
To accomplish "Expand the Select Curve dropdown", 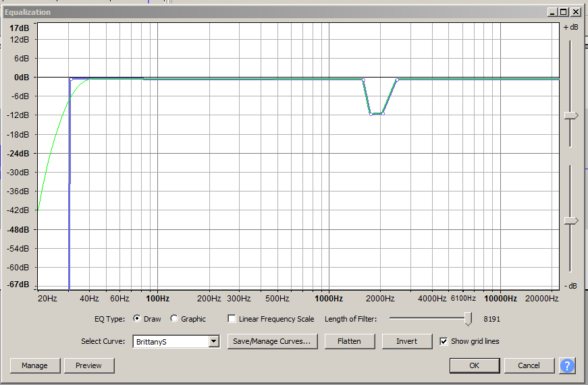I will click(214, 342).
